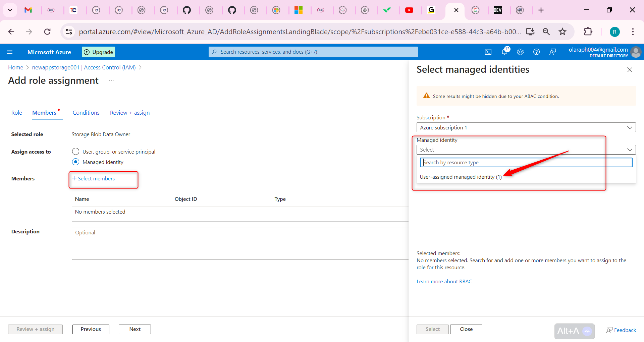Click the Learn more about RBAC link
Viewport: 644px width, 342px height.
click(x=444, y=281)
